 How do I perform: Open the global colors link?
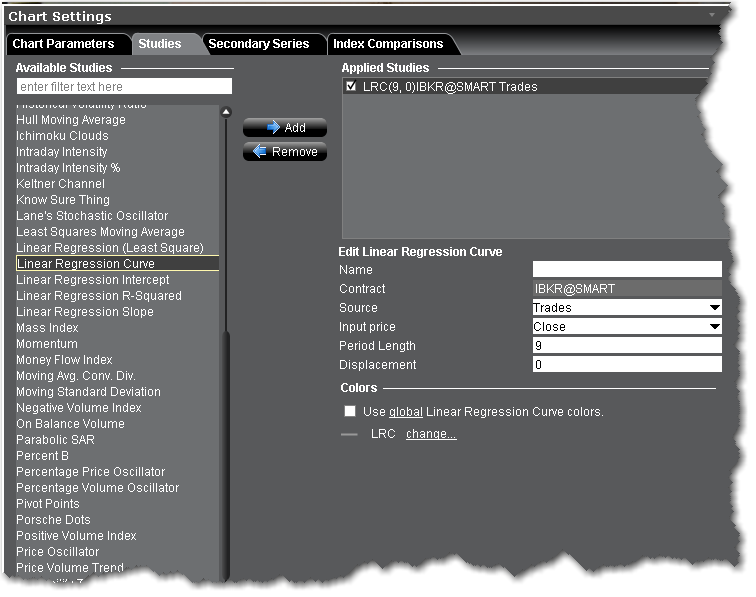point(404,412)
